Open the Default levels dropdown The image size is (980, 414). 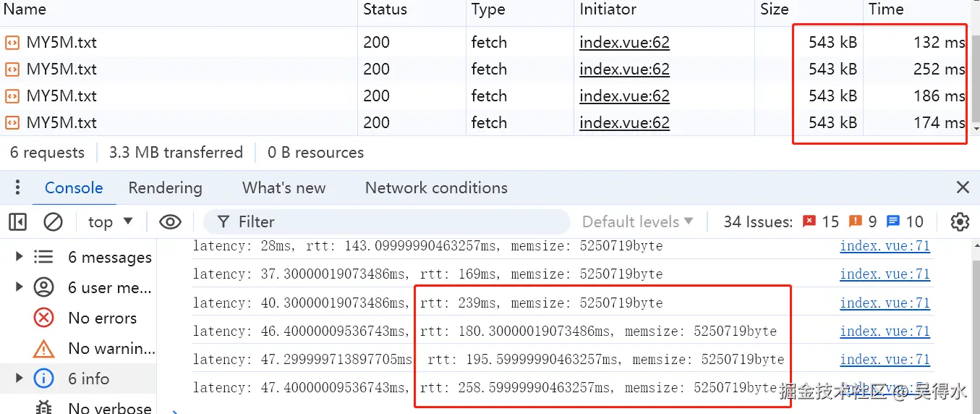pos(637,221)
